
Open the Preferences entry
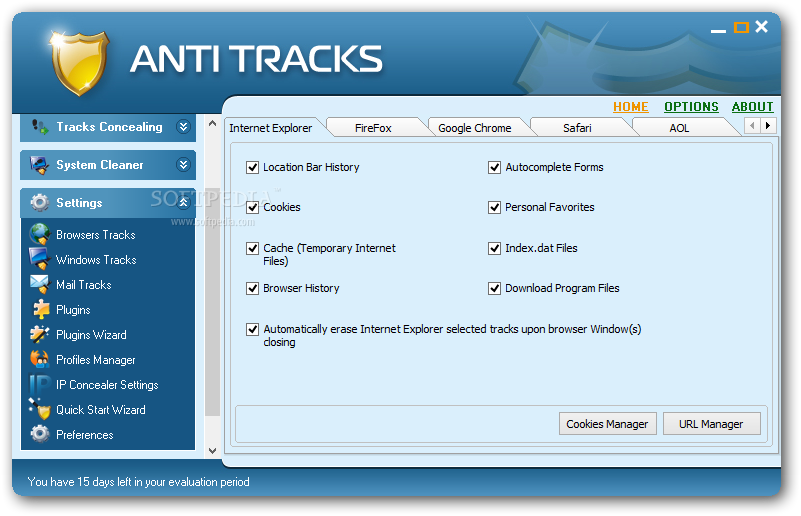point(85,435)
